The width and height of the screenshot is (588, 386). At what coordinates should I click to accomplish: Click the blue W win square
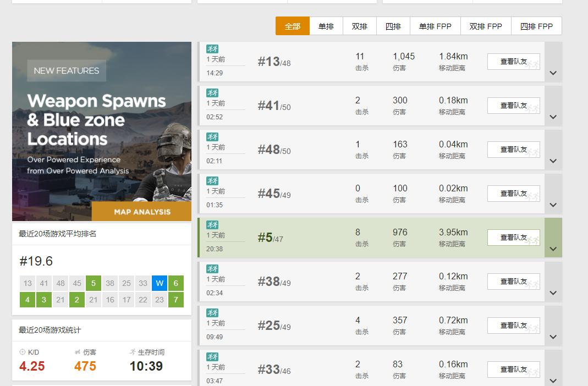pyautogui.click(x=160, y=283)
